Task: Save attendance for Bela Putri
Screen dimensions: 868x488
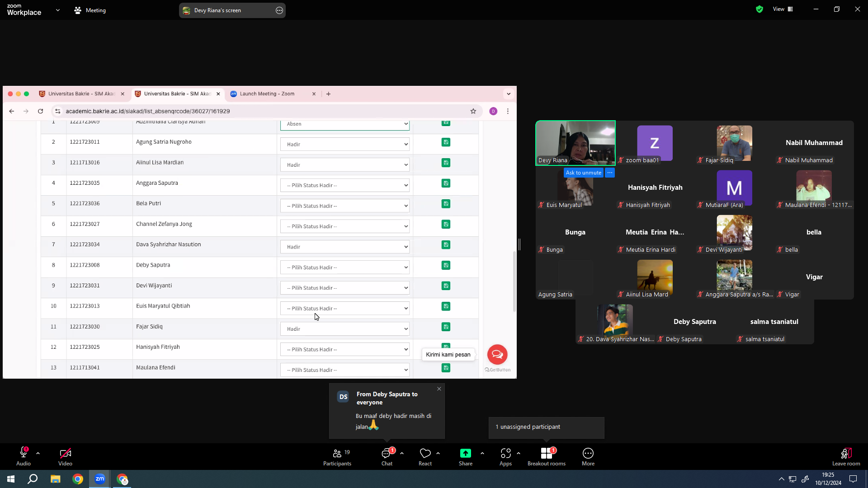Action: point(446,204)
